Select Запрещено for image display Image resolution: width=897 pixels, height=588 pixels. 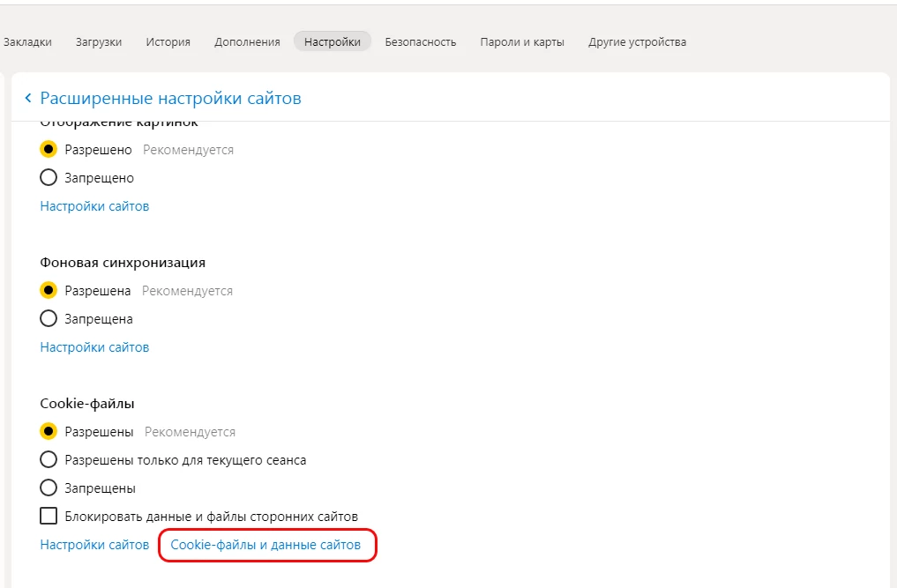tap(49, 178)
